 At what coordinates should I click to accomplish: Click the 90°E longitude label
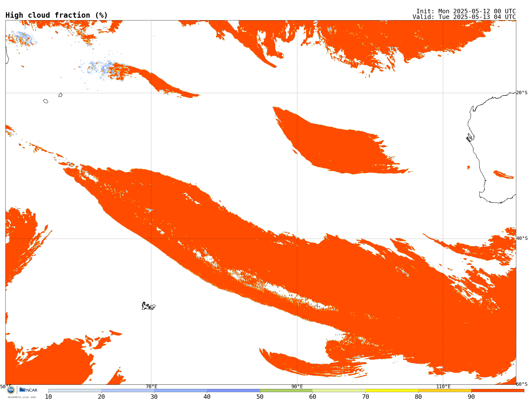[x=297, y=386]
